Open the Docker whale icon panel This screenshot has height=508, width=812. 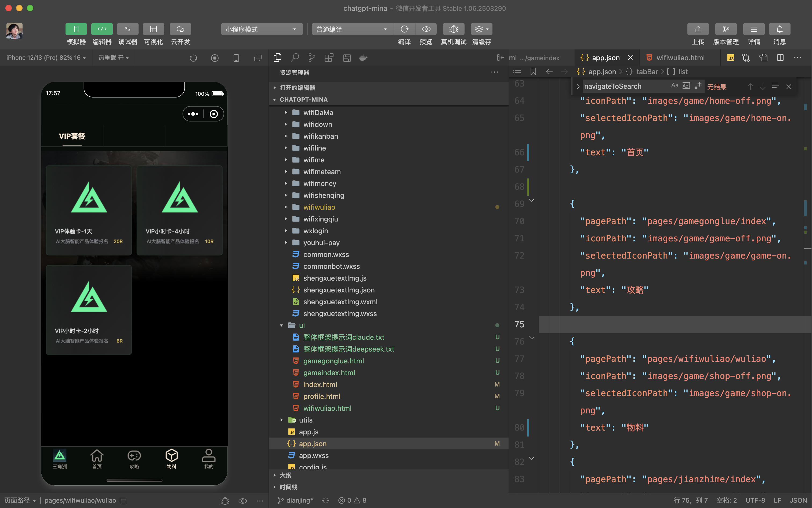click(x=363, y=58)
